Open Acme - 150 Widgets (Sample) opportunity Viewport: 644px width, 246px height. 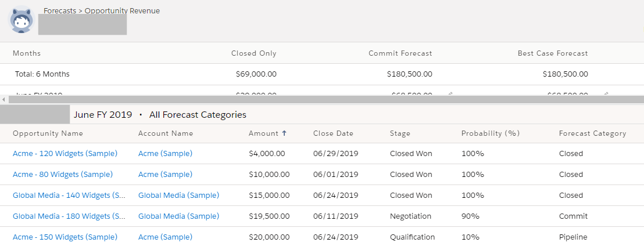pos(65,237)
